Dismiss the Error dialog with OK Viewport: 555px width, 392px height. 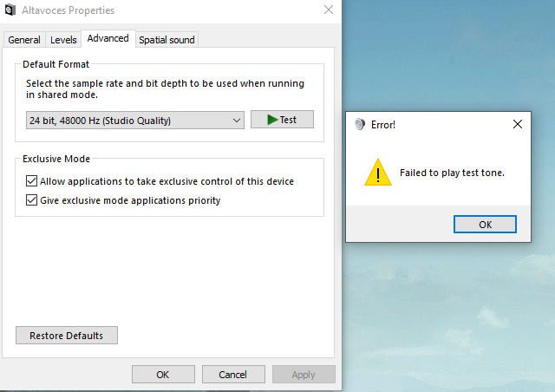[x=485, y=224]
